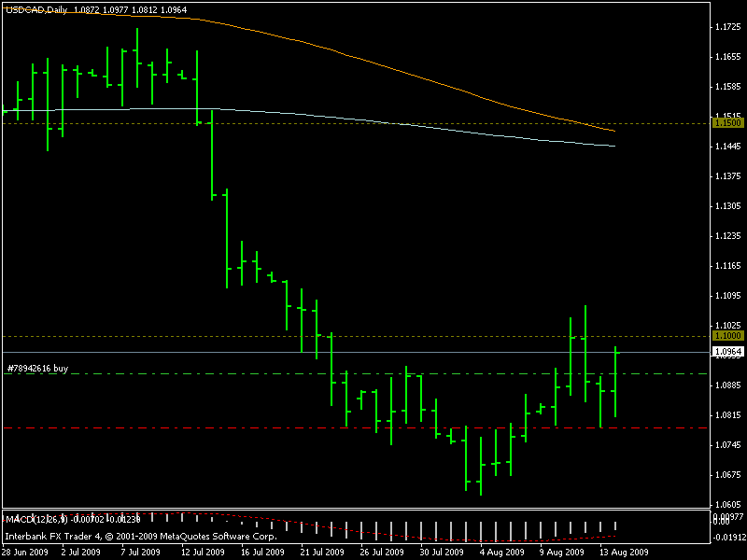Select the green dash-dot buy order line
747x560 pixels.
tap(355, 374)
